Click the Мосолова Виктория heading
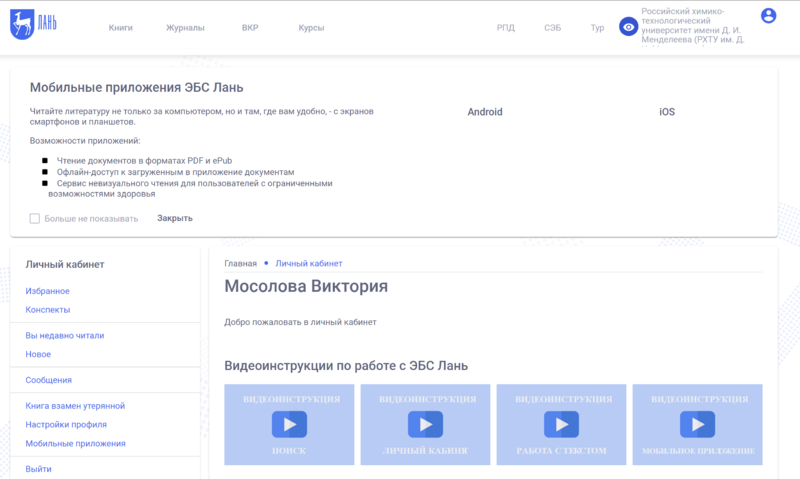 (306, 286)
